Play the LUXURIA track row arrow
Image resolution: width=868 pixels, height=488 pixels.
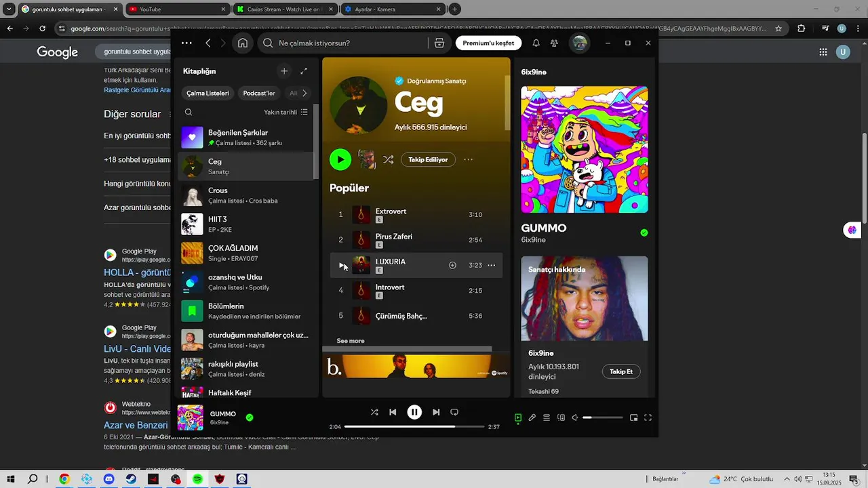click(341, 265)
